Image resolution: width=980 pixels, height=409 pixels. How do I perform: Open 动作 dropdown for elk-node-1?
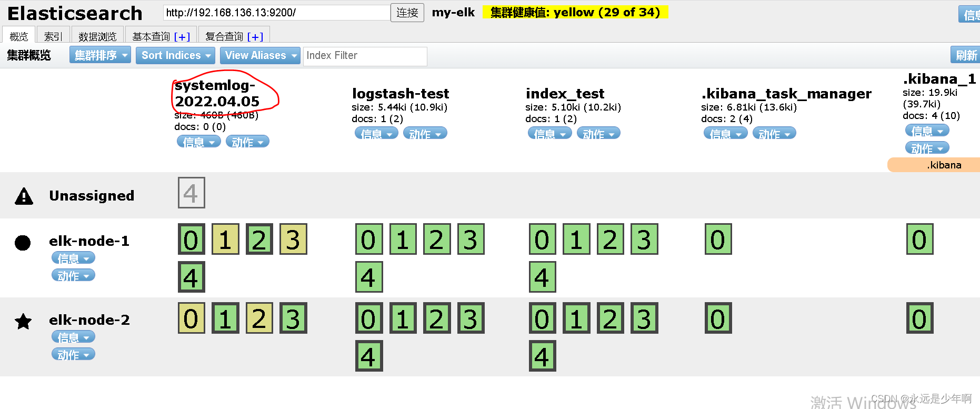tap(74, 275)
